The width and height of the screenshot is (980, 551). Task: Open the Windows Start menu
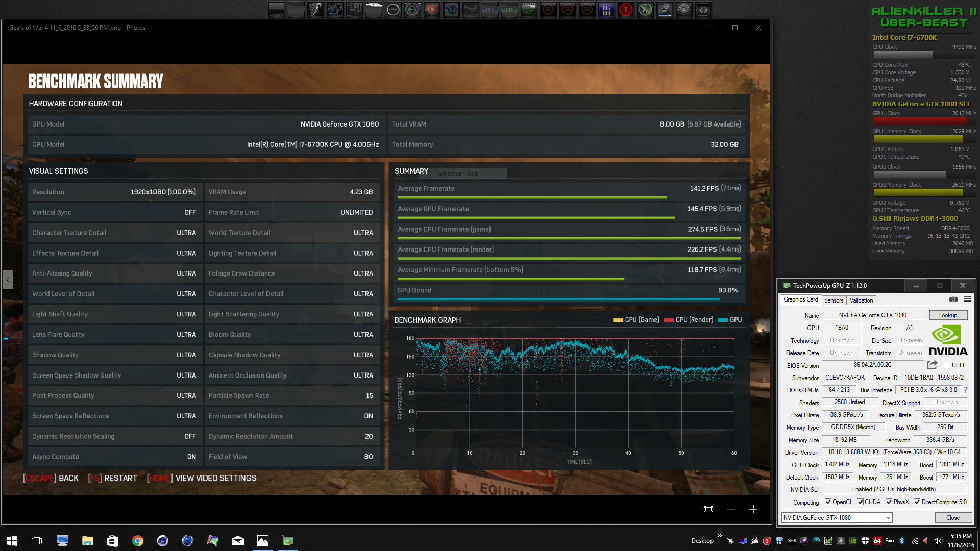(12, 541)
